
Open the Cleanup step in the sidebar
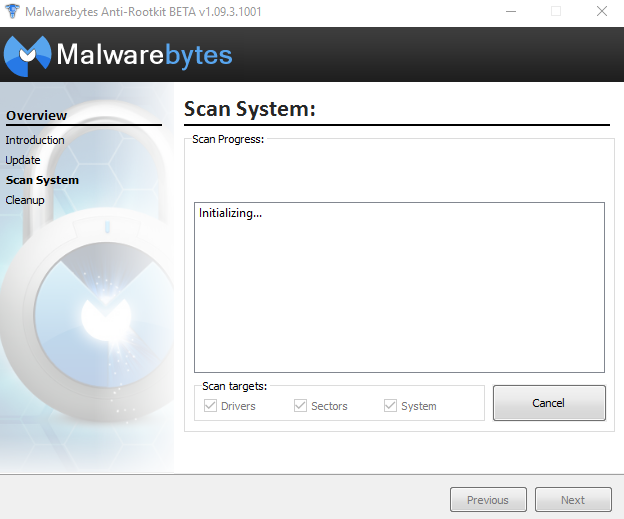coord(25,200)
